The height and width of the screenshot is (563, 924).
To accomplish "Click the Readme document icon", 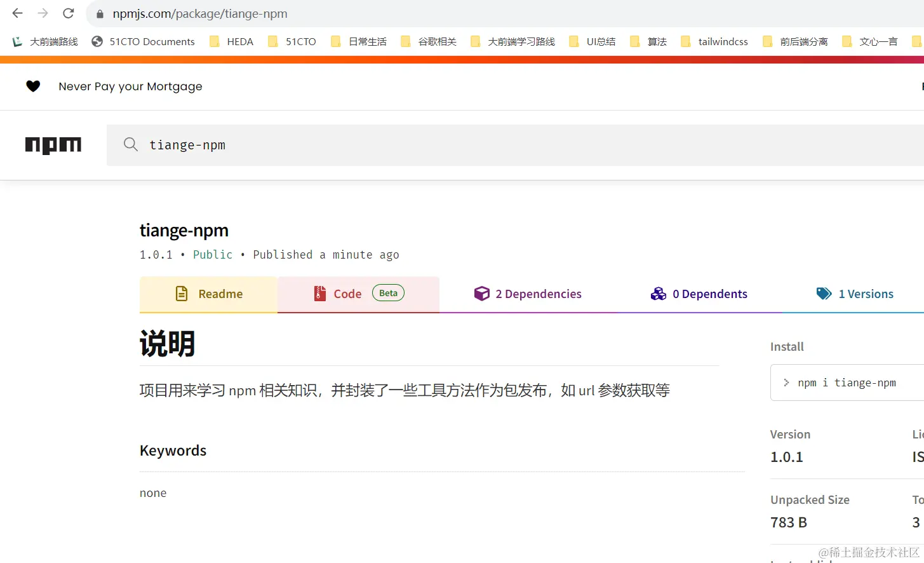I will [182, 294].
